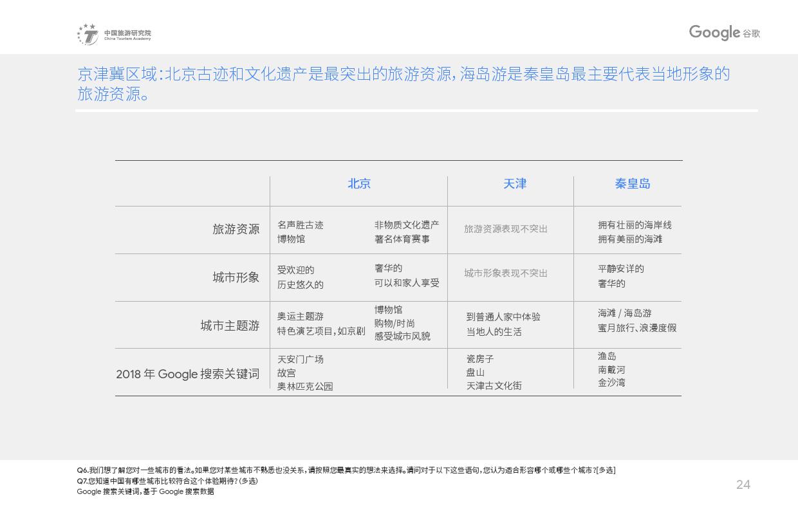Click the slide title starting with 京津冀区域
Image resolution: width=798 pixels, height=532 pixels.
point(404,84)
